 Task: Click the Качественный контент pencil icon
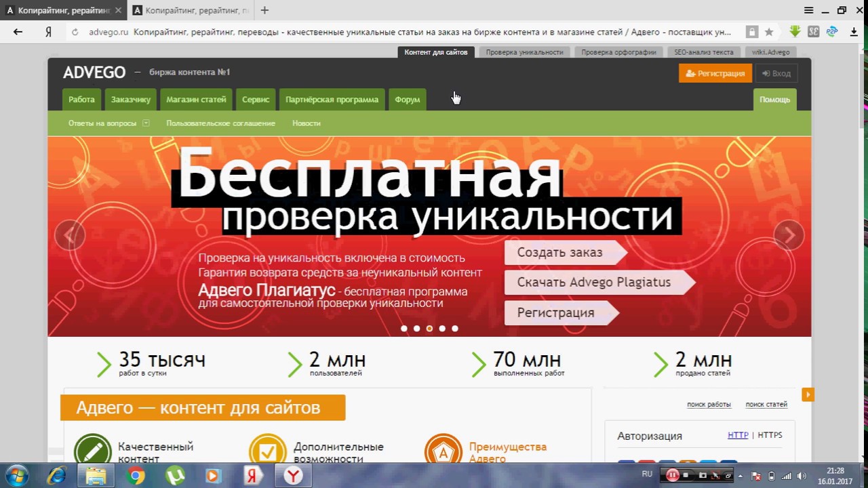click(92, 449)
